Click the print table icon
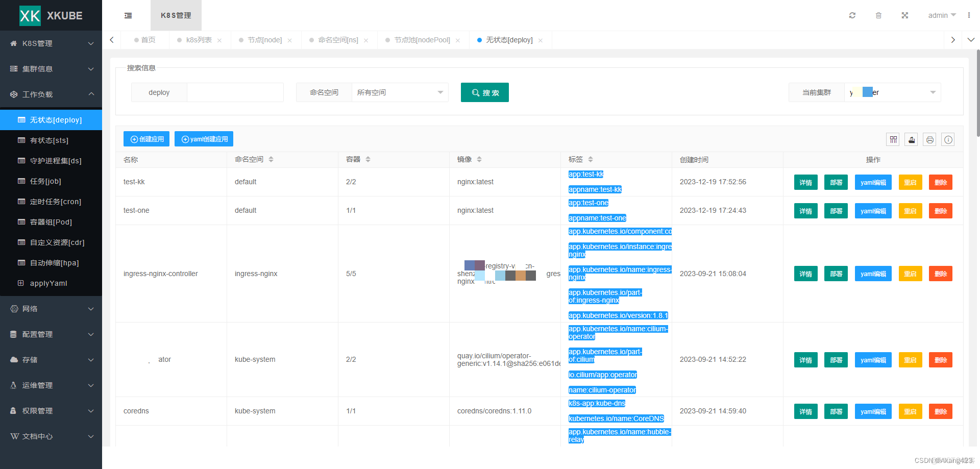 pos(930,139)
